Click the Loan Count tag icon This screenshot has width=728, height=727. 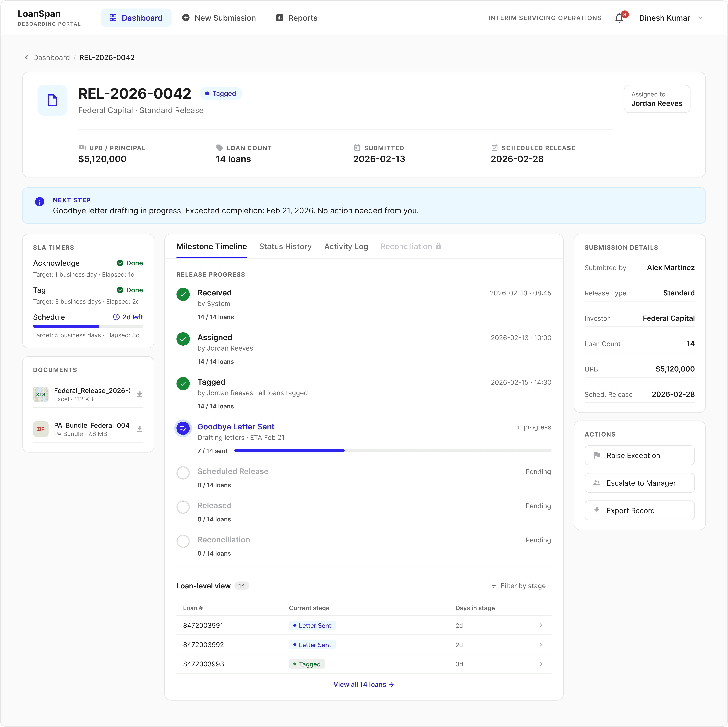pyautogui.click(x=219, y=148)
